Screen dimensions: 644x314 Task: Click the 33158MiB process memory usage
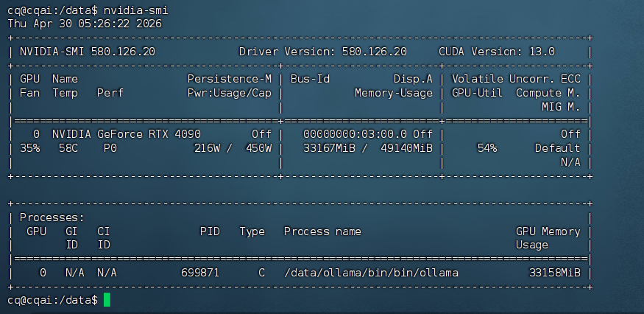(x=555, y=273)
